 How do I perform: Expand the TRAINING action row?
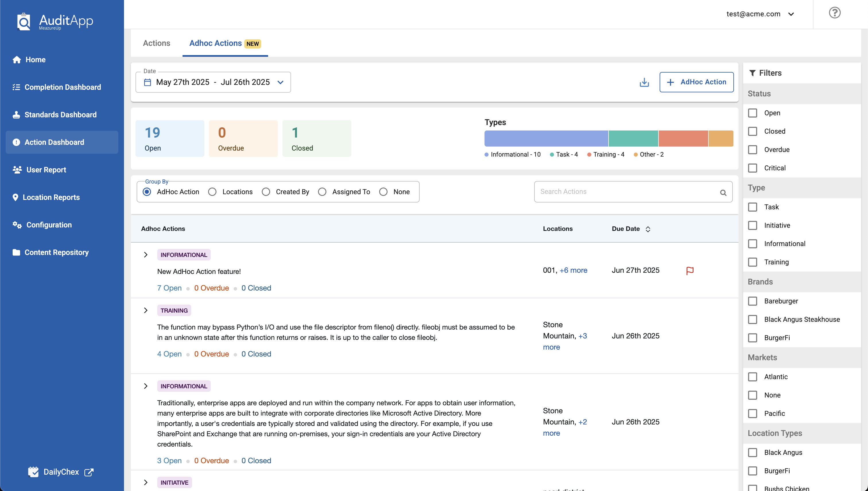[146, 310]
